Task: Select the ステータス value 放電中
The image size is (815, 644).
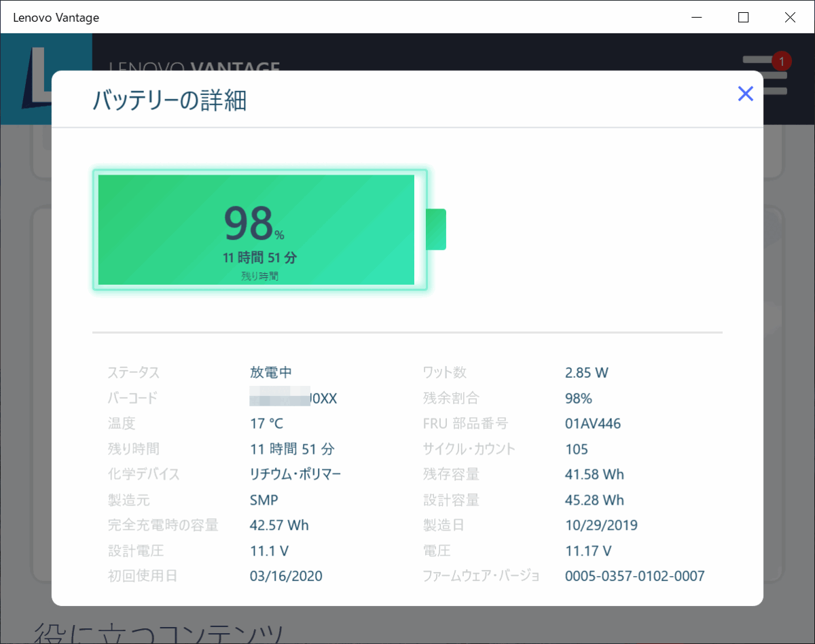Action: (271, 372)
